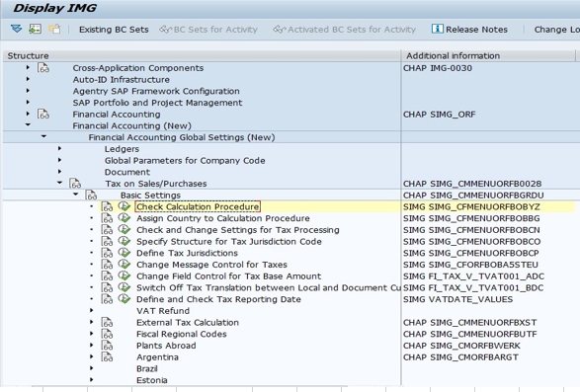Select Assign Country to Calculation Procedure

[x=223, y=218]
